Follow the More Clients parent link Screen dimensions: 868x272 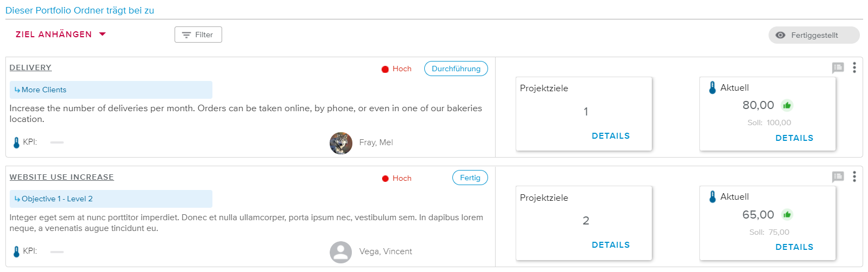pos(44,90)
